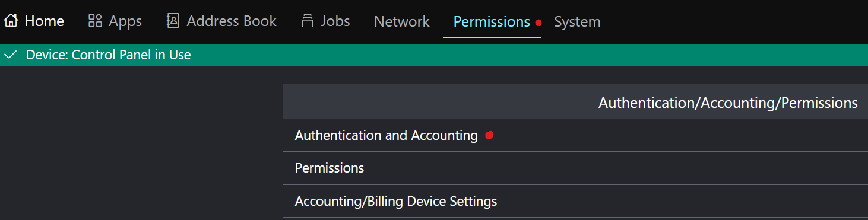Viewport: 868px width, 220px height.
Task: Click red dot next to Authentication and Accounting
Action: (x=489, y=135)
